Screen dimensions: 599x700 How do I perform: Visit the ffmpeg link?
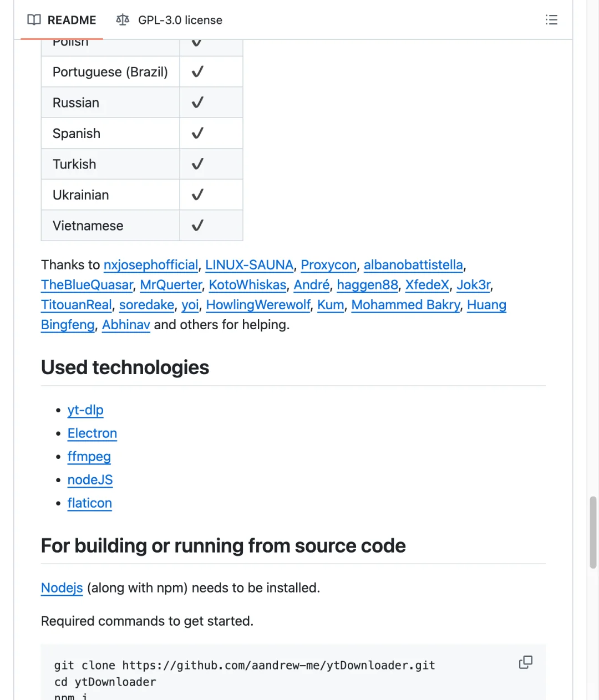(x=89, y=457)
